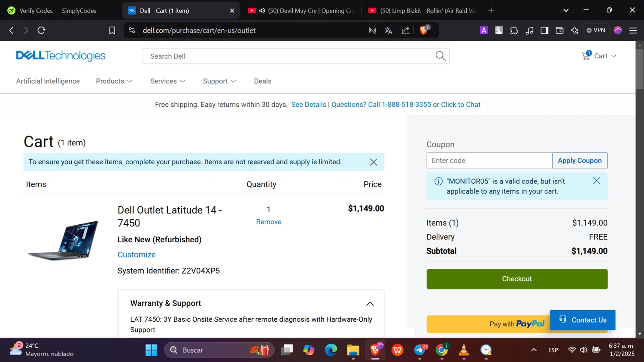
Task: Open the browser hamburger menu
Action: coord(633,30)
